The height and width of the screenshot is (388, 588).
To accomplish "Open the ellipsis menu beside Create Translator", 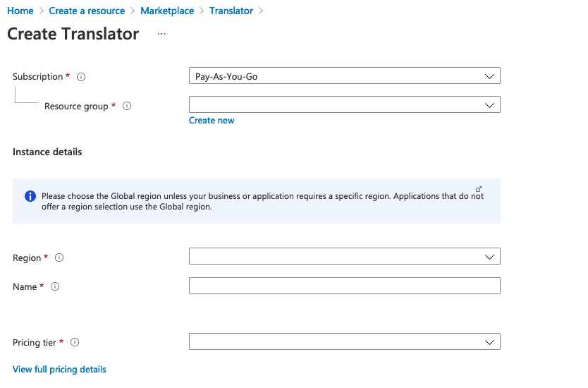I will pos(161,34).
